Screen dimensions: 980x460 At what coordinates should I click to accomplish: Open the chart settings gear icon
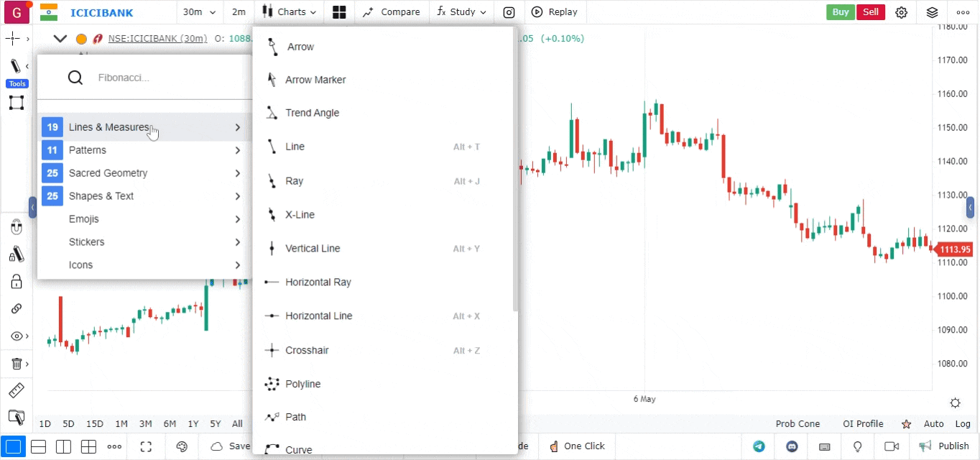901,12
